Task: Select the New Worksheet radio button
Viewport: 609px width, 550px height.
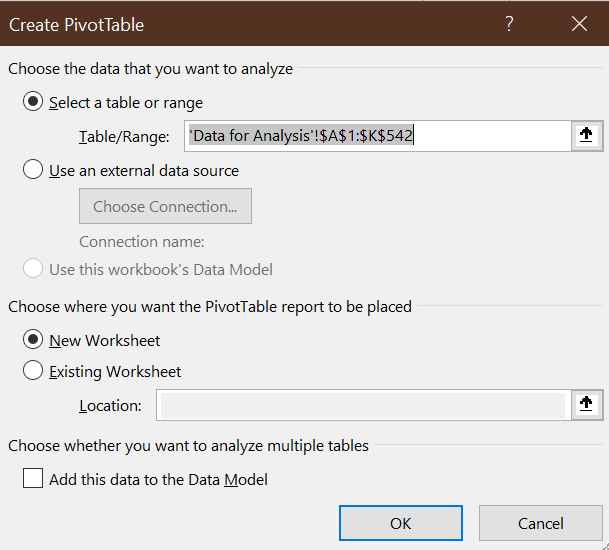Action: [33, 340]
